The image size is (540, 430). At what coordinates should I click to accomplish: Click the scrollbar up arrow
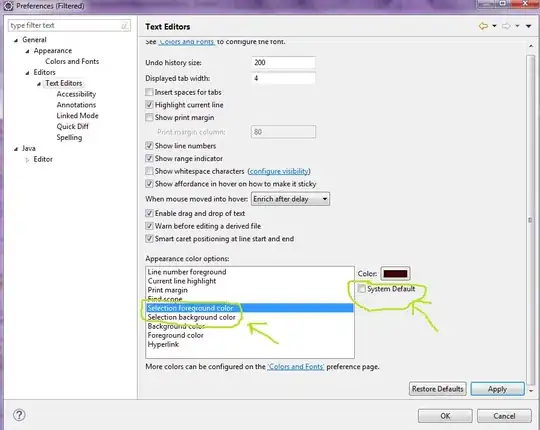pos(530,46)
